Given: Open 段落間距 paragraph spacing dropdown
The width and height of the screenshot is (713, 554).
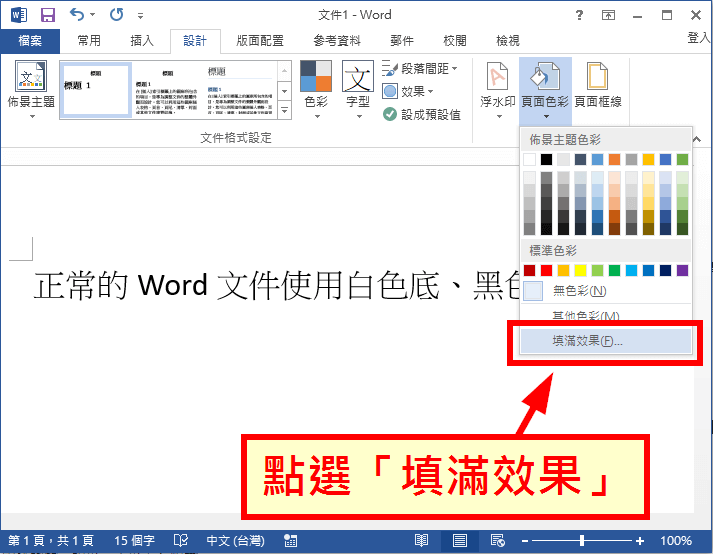Looking at the screenshot, I should [420, 69].
